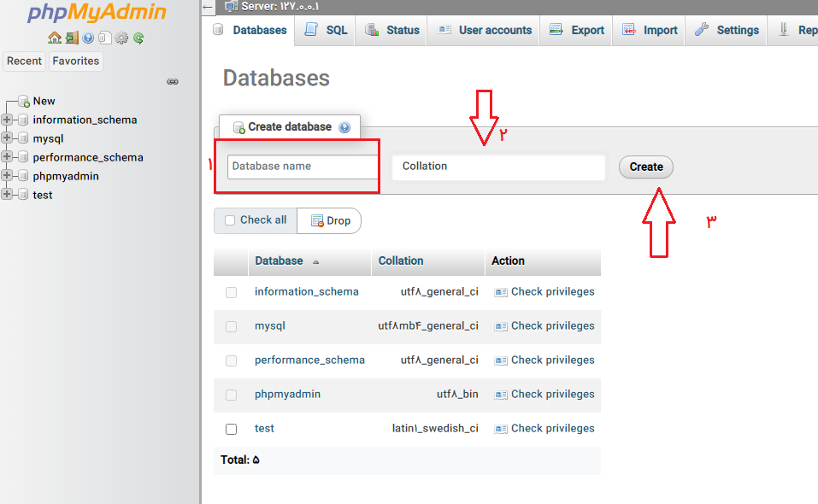Screen dimensions: 818x504
Task: Open the User accounts tab
Action: [x=484, y=30]
